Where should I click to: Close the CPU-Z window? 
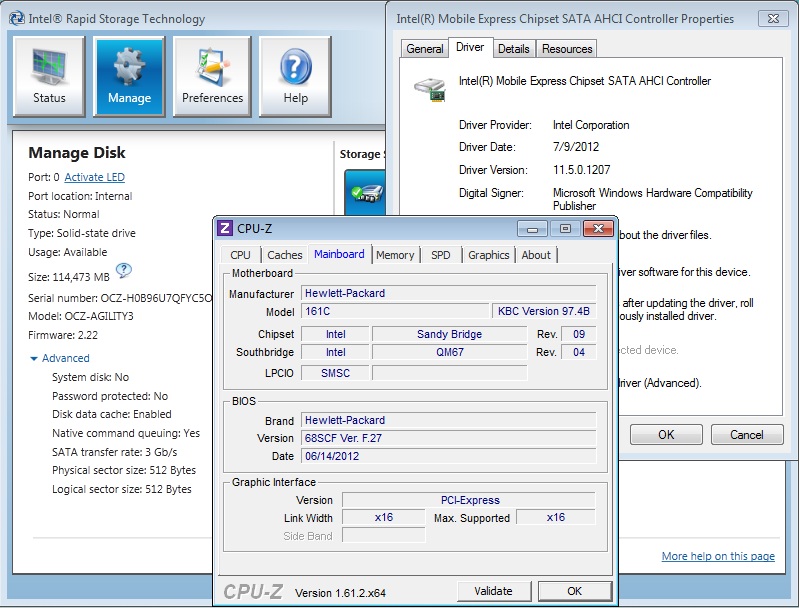coord(598,229)
